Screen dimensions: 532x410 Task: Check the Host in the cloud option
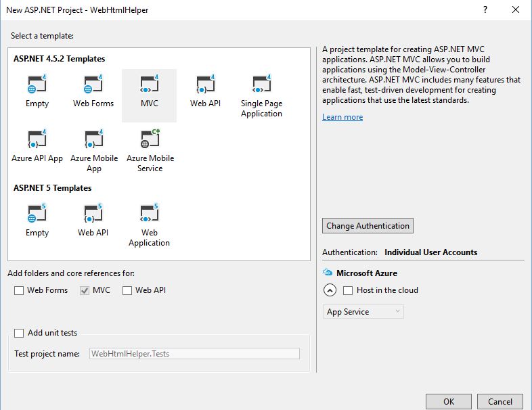[x=348, y=291]
